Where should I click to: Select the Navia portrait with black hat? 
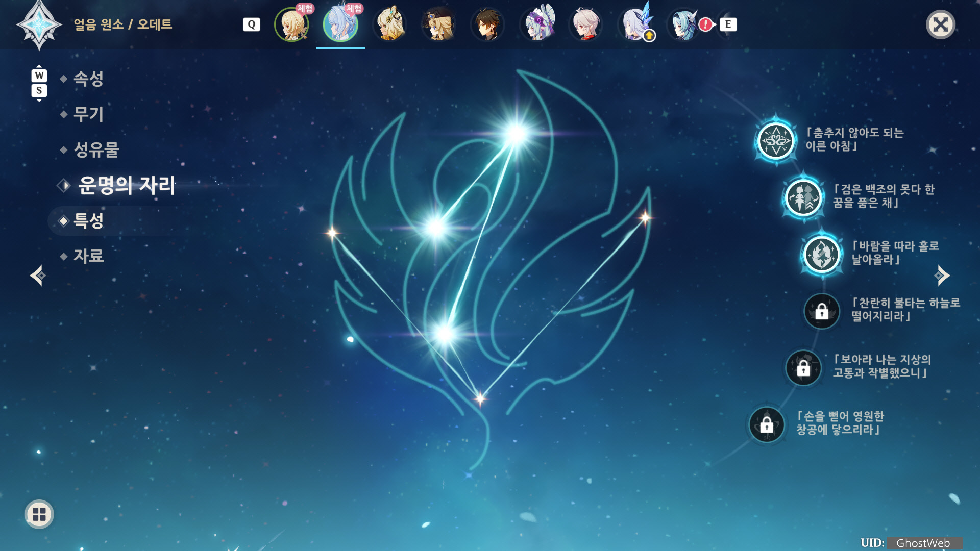click(438, 24)
